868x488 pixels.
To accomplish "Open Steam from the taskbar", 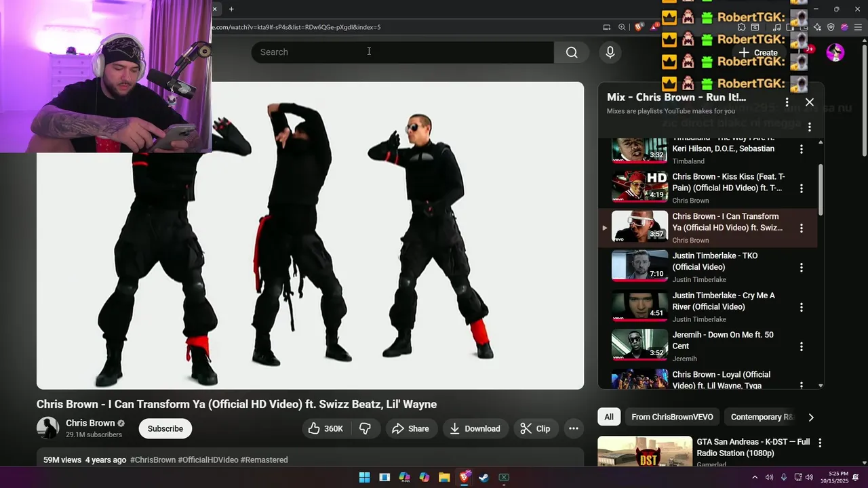I will click(484, 477).
